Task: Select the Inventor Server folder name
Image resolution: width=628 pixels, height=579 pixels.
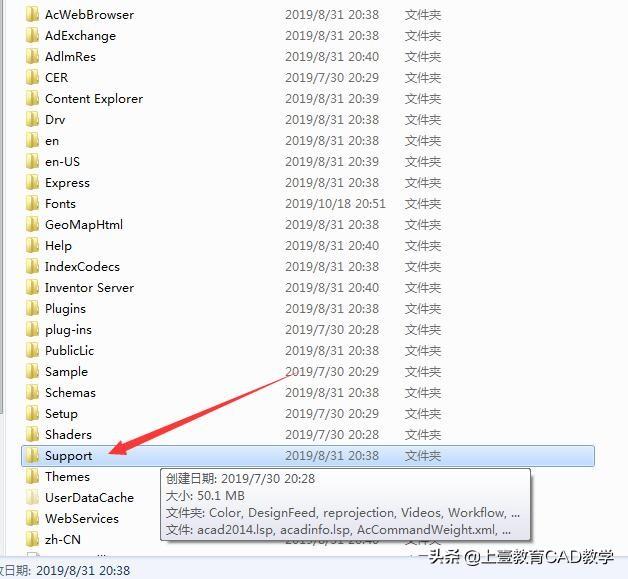Action: [x=89, y=287]
